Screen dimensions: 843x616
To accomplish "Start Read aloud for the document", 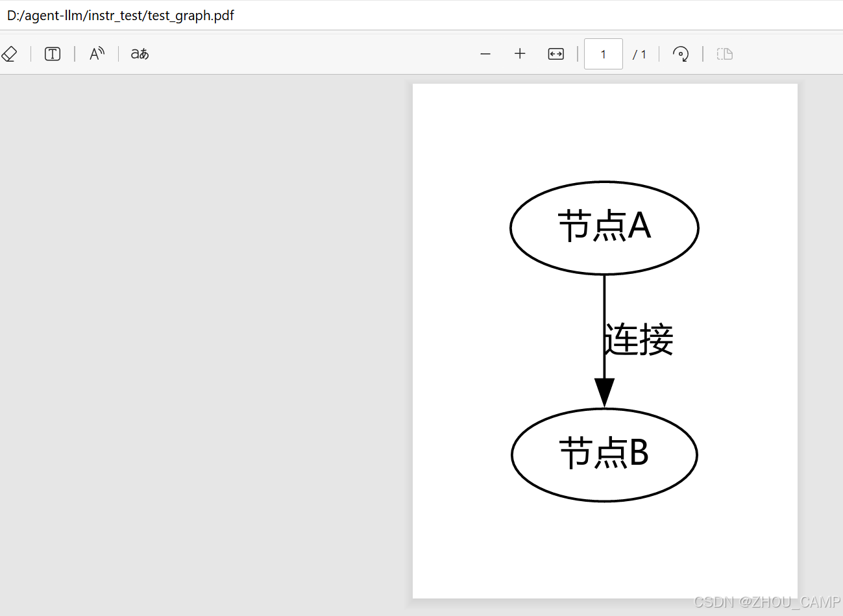I will pos(96,53).
